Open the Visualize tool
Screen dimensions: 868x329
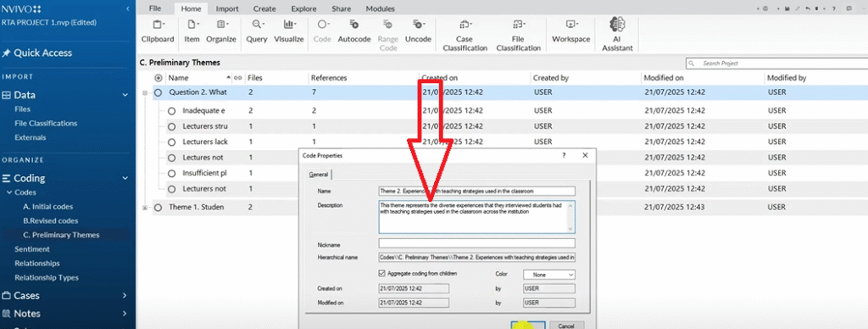tap(289, 31)
